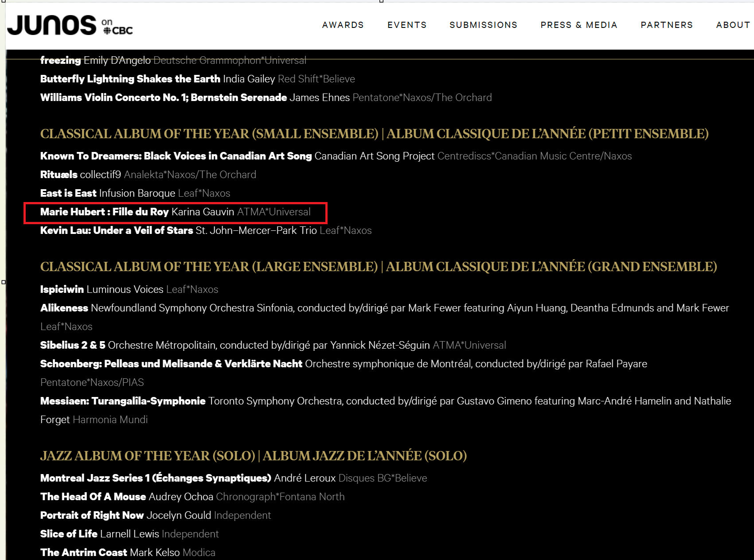Click artist name Larnell Lewis

(130, 534)
